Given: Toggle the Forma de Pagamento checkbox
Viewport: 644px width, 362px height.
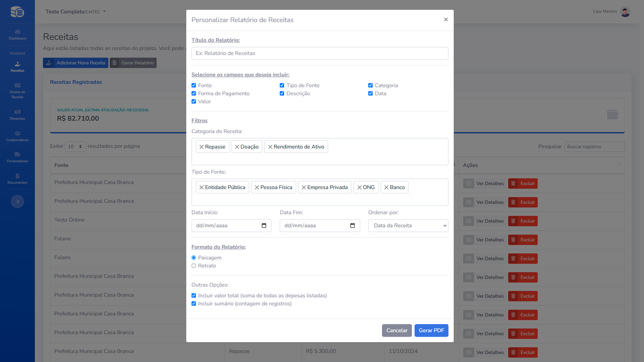Looking at the screenshot, I should (x=194, y=93).
